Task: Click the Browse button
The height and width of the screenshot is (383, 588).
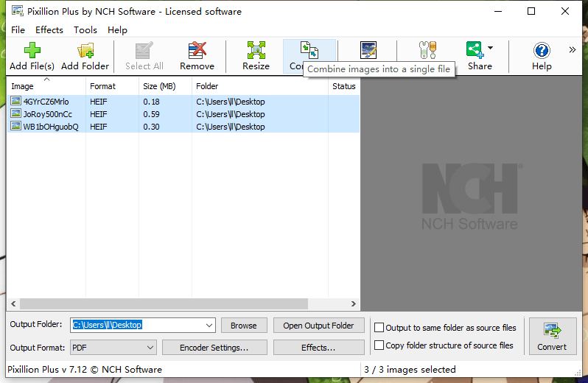Action: pyautogui.click(x=244, y=326)
